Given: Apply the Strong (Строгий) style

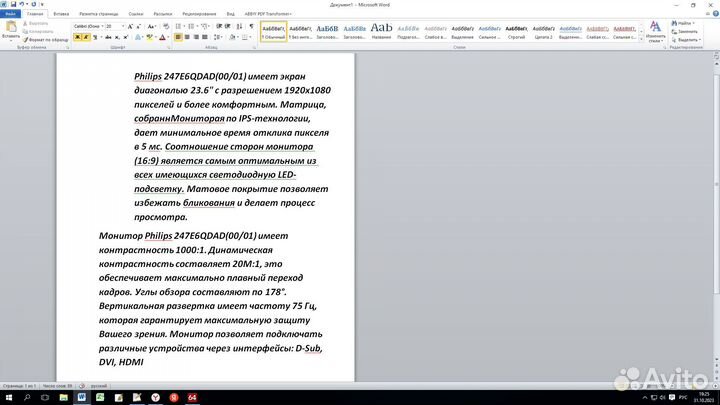Looking at the screenshot, I should 517,31.
